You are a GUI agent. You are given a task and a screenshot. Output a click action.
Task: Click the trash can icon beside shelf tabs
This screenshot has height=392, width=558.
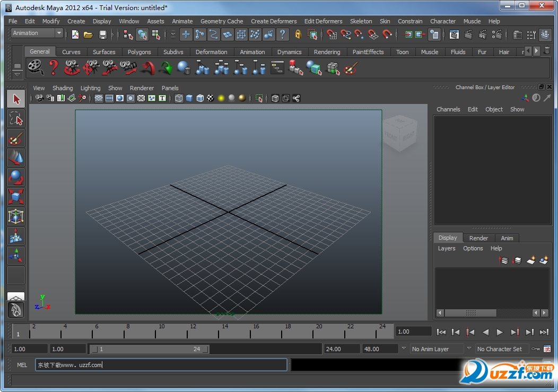tap(547, 51)
